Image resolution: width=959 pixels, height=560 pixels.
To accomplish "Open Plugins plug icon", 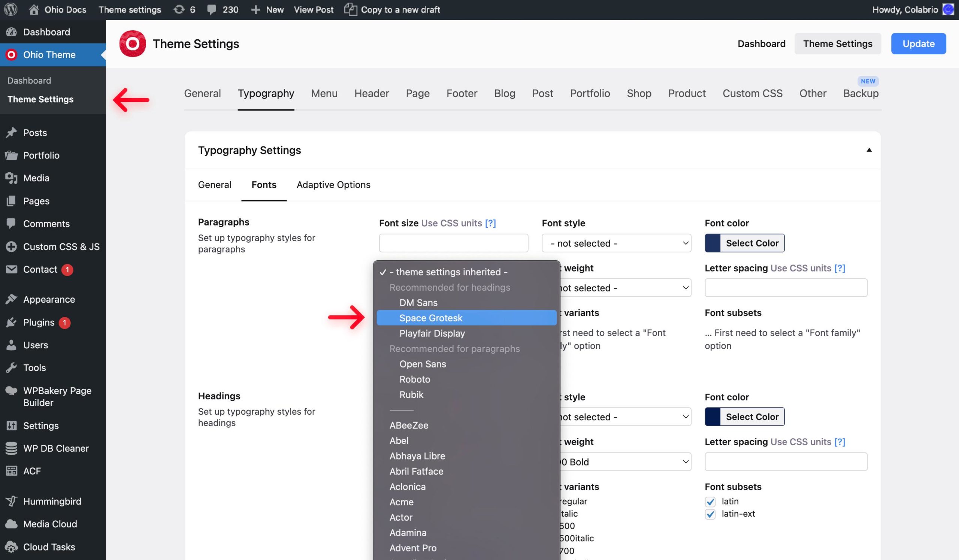I will [x=11, y=322].
